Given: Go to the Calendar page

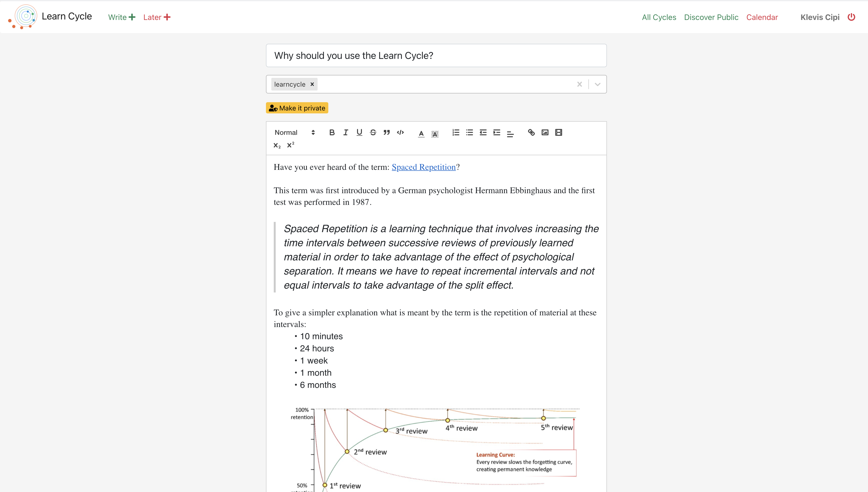Looking at the screenshot, I should [762, 17].
